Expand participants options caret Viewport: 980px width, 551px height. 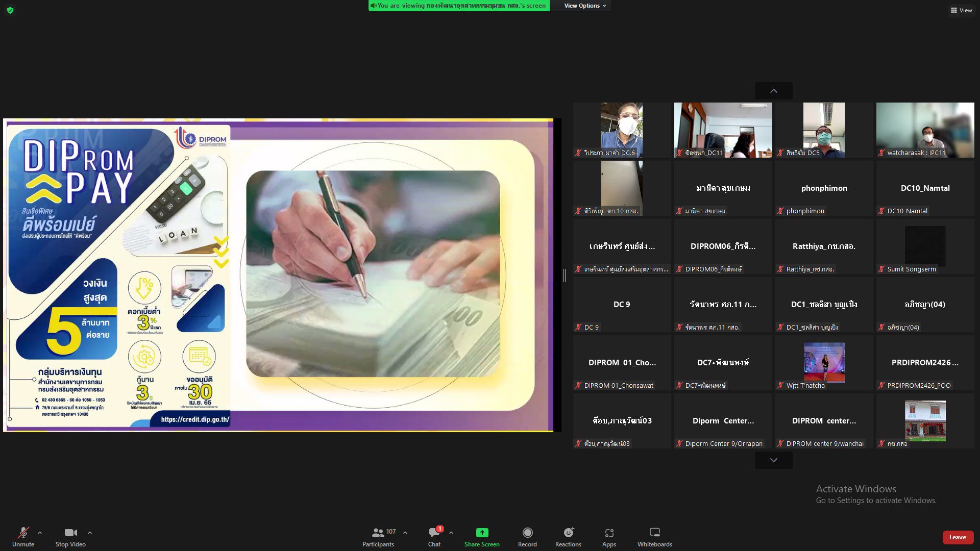coord(405,533)
